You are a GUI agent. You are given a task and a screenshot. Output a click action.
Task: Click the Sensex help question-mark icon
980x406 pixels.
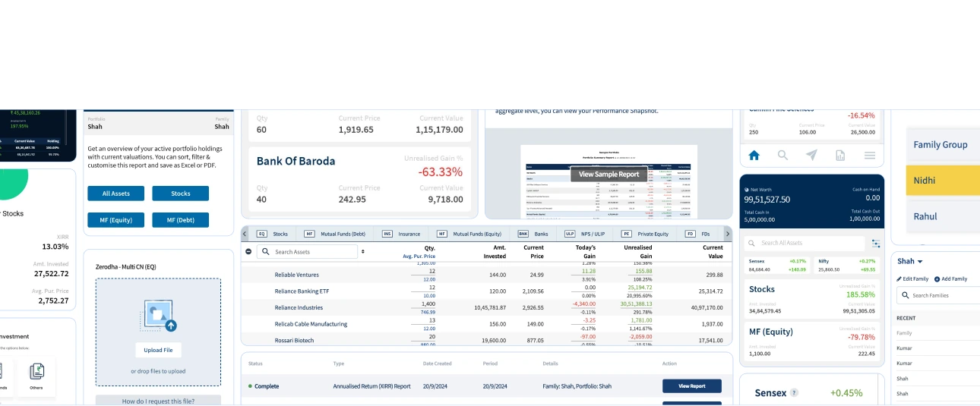click(794, 393)
